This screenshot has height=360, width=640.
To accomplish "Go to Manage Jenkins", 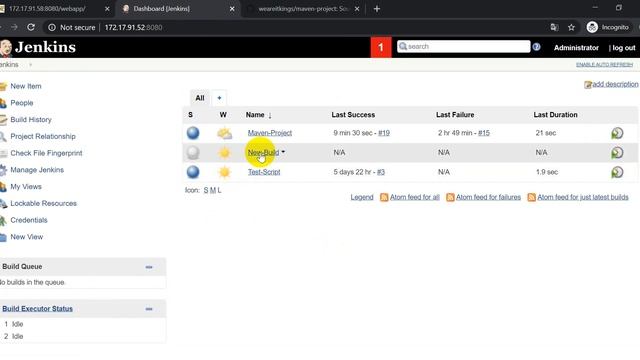I will click(x=37, y=170).
